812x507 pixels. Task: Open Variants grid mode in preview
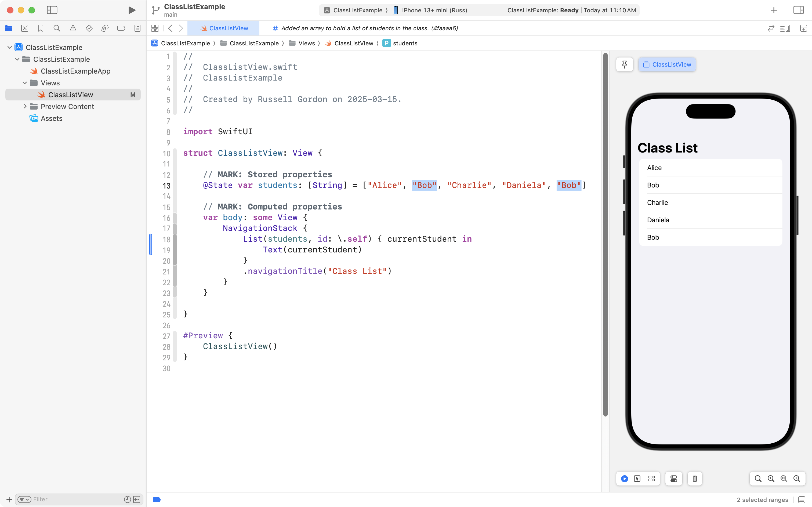pyautogui.click(x=651, y=479)
